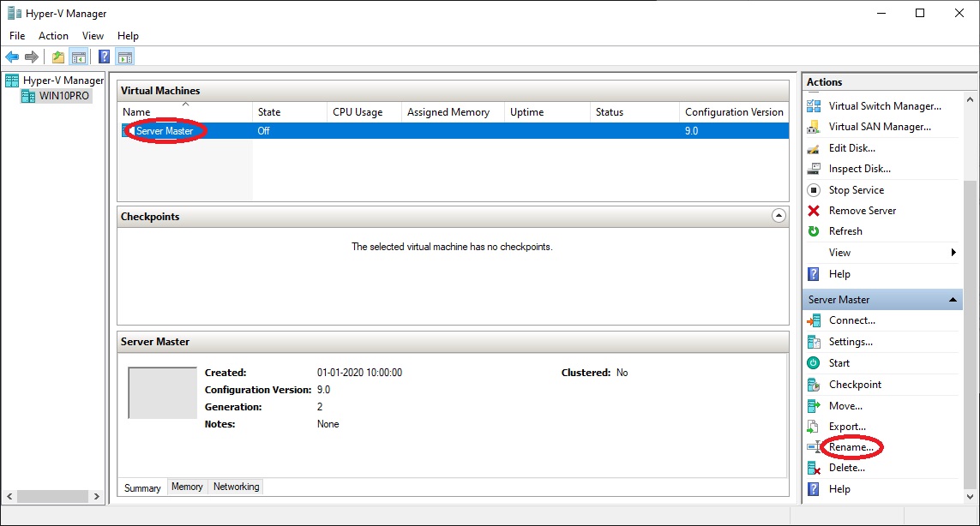The image size is (980, 526).
Task: Click the Export... action link
Action: coord(847,427)
